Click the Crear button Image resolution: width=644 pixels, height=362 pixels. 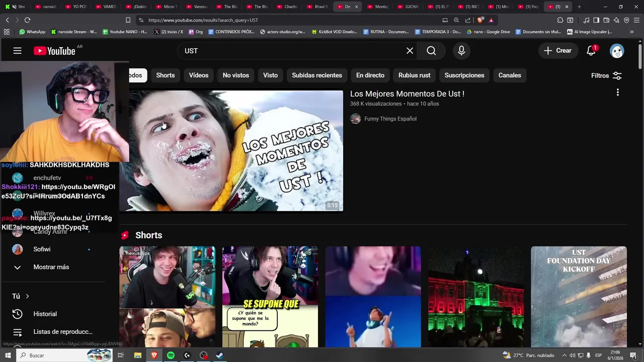[x=557, y=51]
